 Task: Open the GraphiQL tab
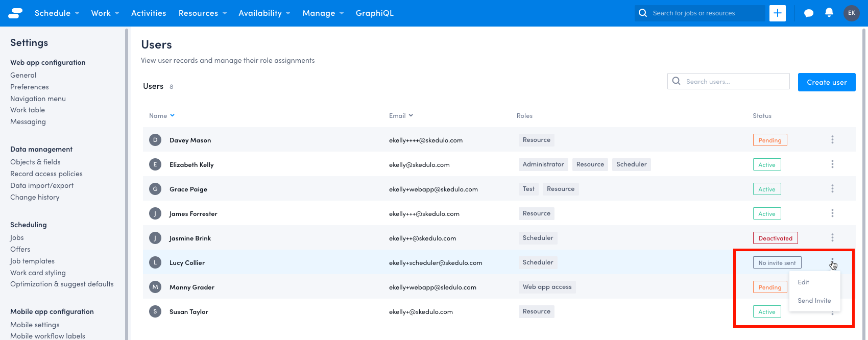pyautogui.click(x=374, y=13)
